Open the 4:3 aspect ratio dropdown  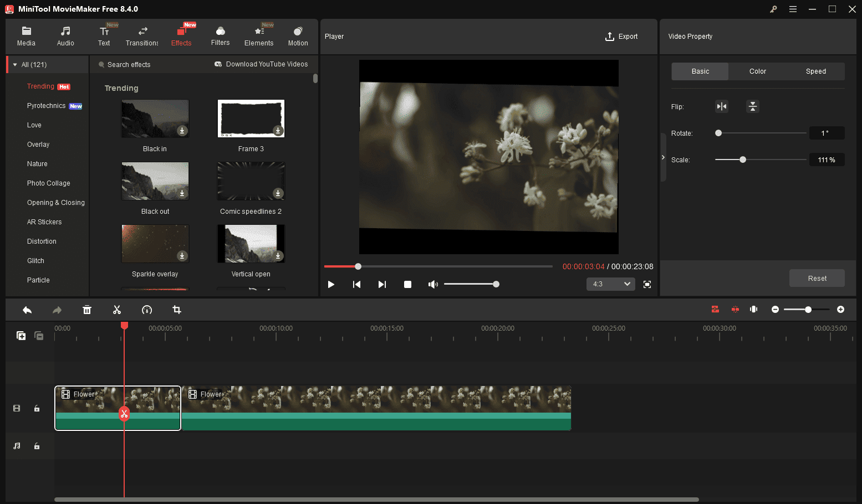(610, 284)
